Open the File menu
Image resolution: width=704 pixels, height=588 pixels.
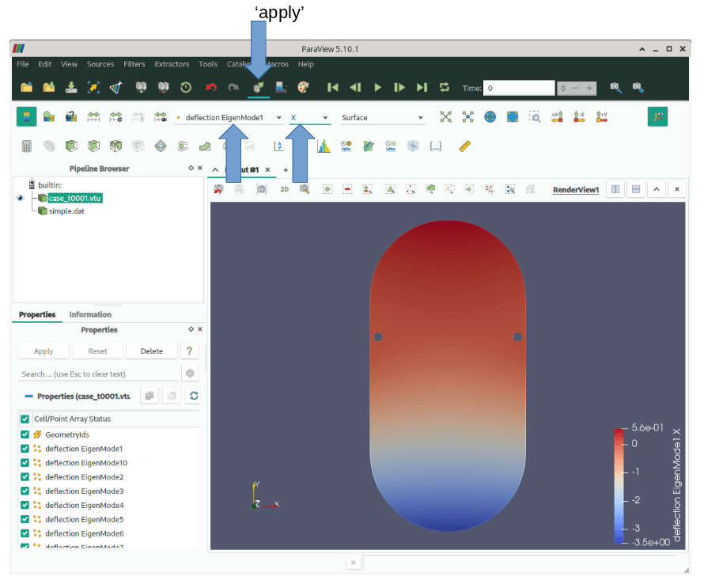click(22, 64)
